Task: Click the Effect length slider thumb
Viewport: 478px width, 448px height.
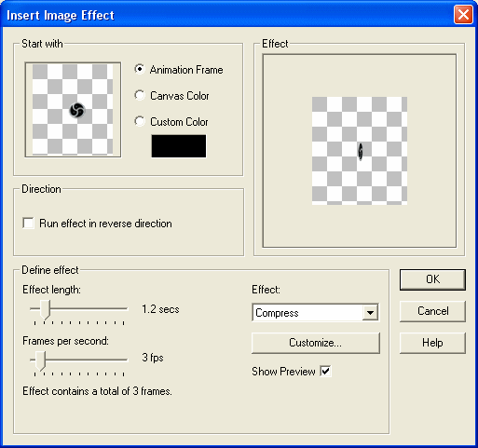Action: 46,309
